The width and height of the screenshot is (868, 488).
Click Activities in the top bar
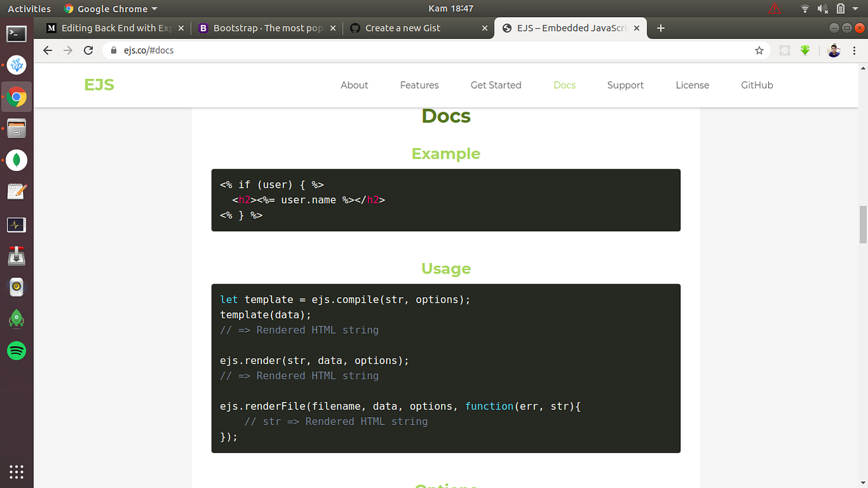pos(29,8)
